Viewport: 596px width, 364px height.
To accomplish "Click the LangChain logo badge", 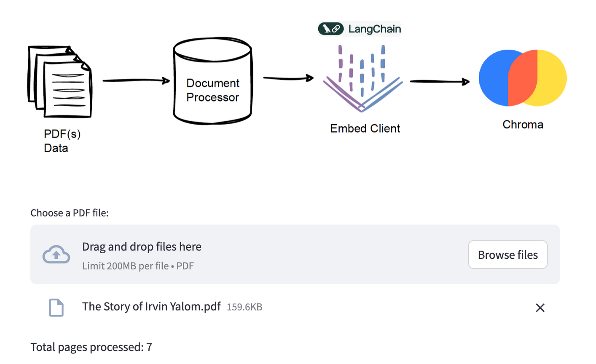I will 360,29.
